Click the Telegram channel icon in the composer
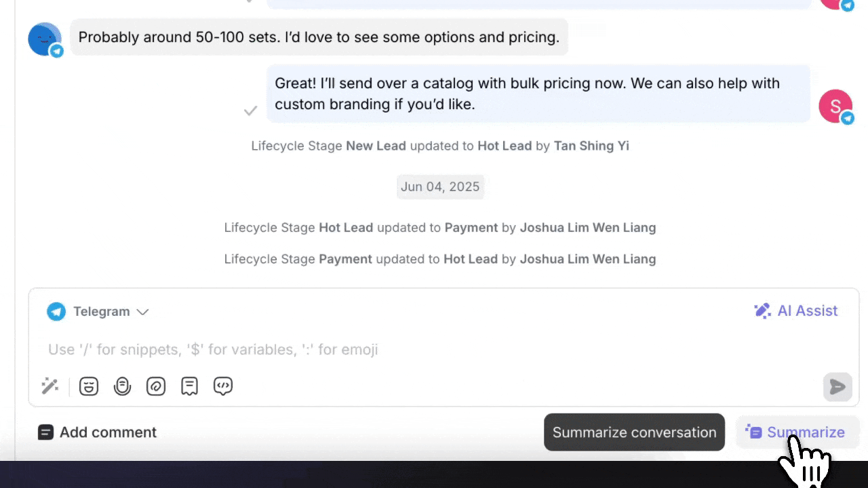The height and width of the screenshot is (488, 868). [x=56, y=311]
